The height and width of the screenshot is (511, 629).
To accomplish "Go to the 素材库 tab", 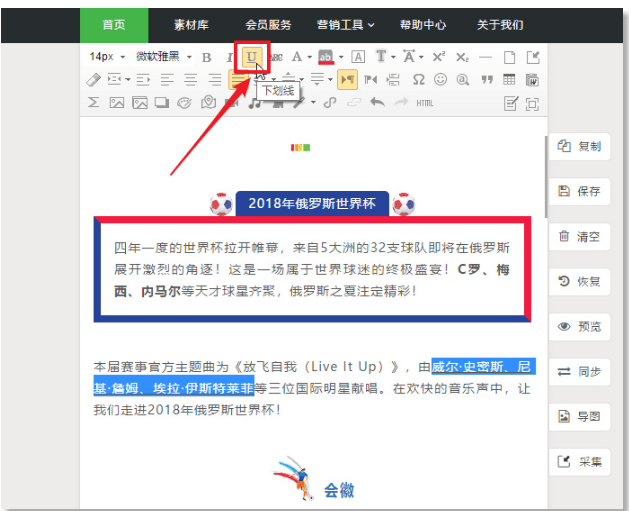I will pyautogui.click(x=191, y=25).
